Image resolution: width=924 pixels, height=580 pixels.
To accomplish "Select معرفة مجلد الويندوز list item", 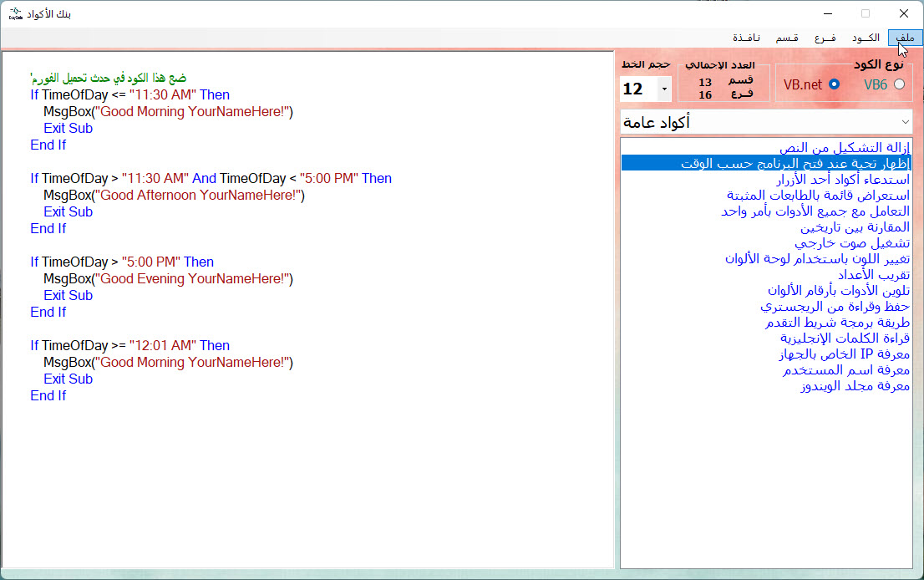I will click(854, 386).
